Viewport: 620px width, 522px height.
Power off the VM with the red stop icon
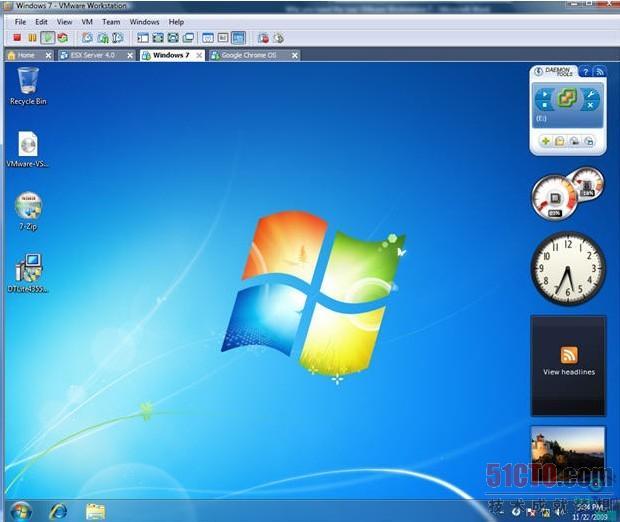pyautogui.click(x=17, y=38)
